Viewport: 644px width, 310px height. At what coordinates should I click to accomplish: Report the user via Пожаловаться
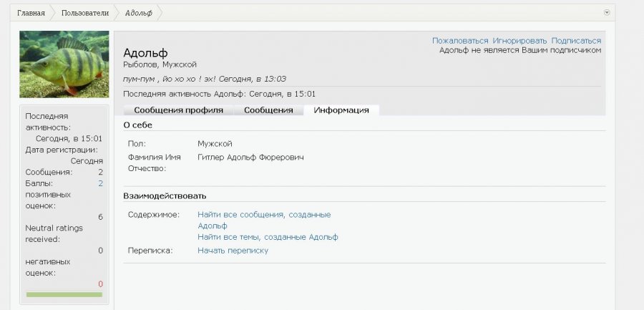459,41
